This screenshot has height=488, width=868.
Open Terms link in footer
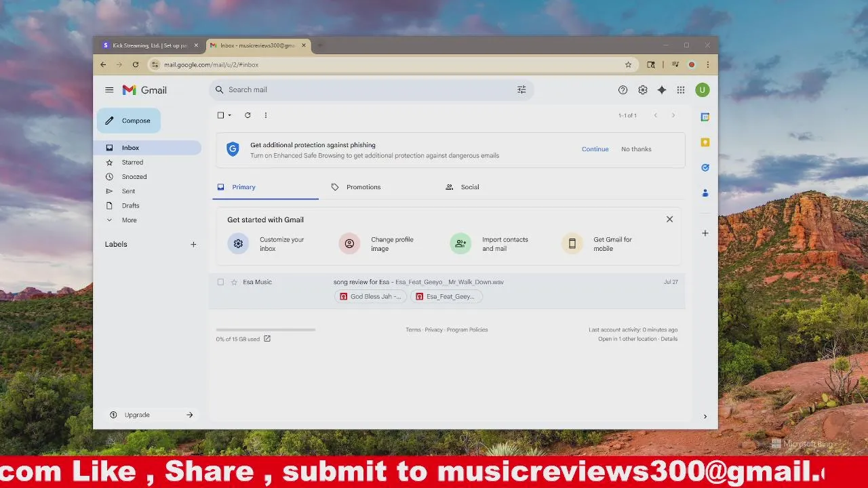click(x=413, y=330)
